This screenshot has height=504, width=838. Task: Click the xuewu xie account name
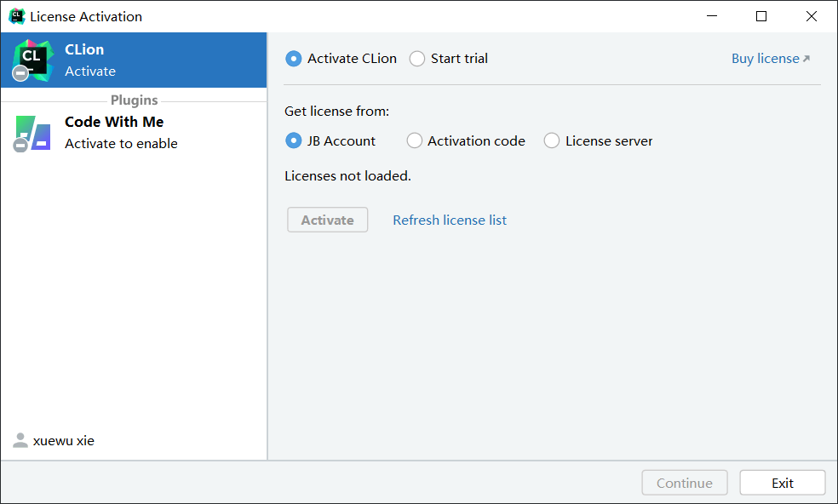pyautogui.click(x=64, y=441)
